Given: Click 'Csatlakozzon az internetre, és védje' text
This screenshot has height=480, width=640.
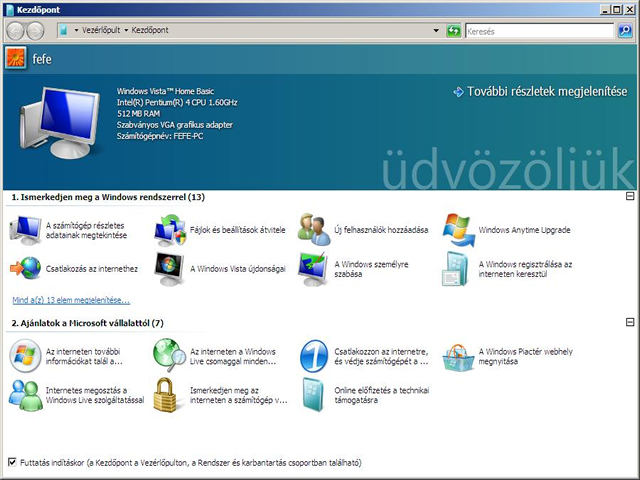Looking at the screenshot, I should pyautogui.click(x=381, y=356).
